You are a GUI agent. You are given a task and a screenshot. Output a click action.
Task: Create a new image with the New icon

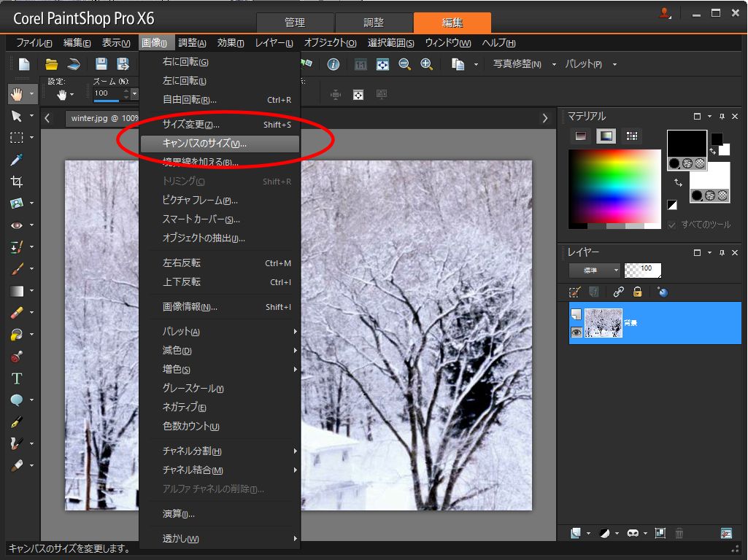[x=24, y=64]
